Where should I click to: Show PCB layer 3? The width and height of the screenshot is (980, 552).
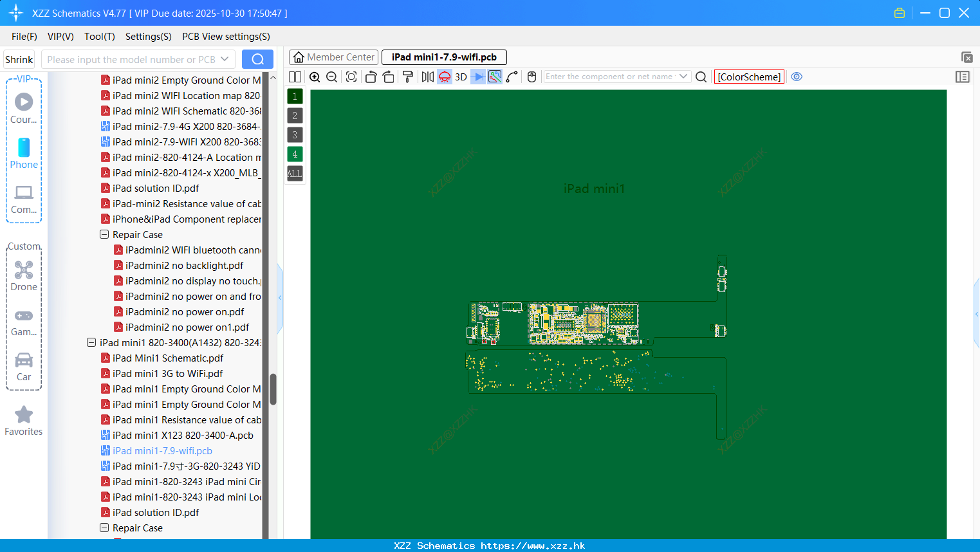295,134
